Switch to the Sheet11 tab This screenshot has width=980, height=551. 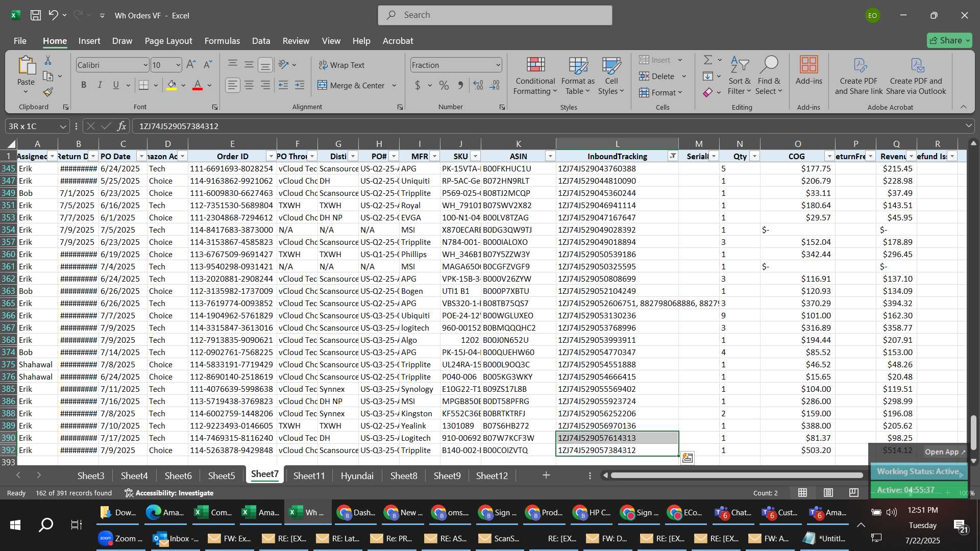(x=309, y=475)
